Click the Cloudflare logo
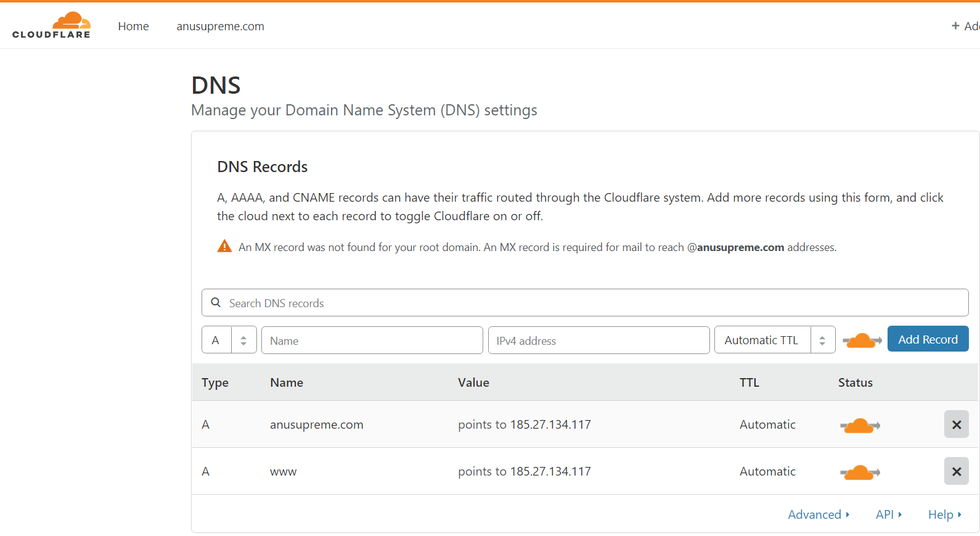980x536 pixels. 51,25
